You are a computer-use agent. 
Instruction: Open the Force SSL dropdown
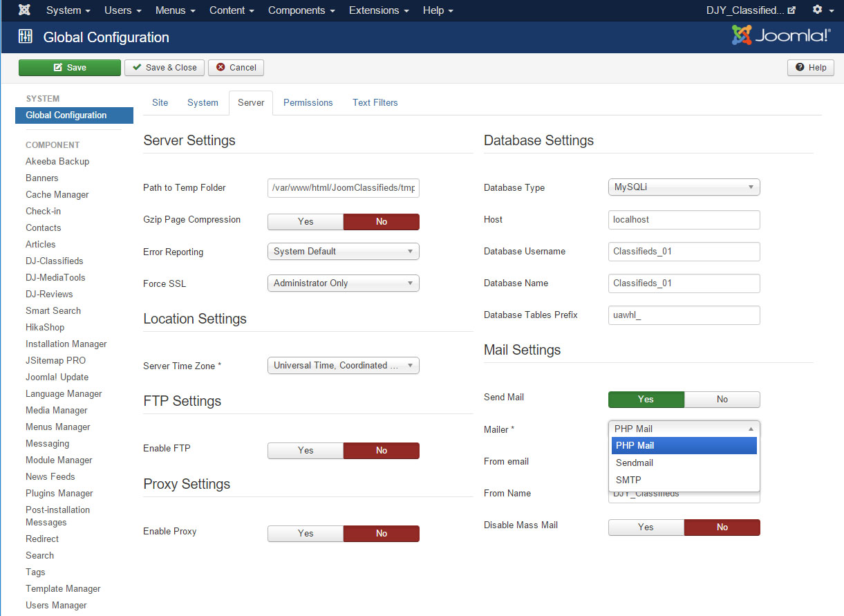(x=343, y=283)
